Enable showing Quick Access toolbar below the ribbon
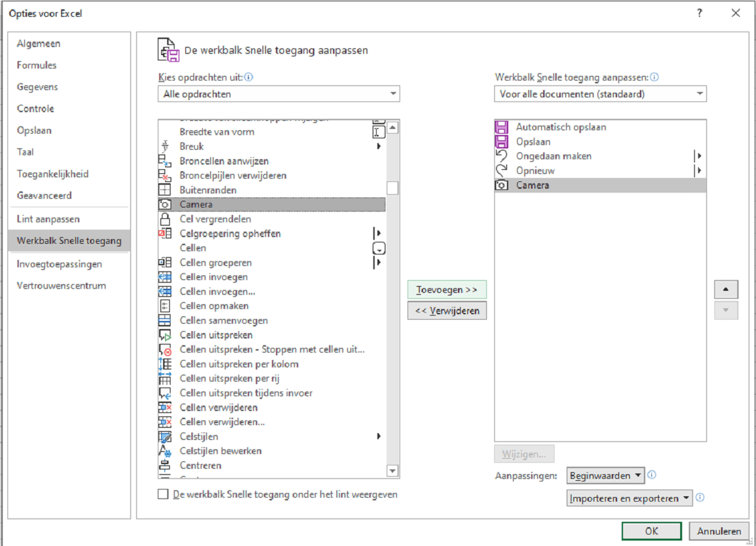 point(163,494)
